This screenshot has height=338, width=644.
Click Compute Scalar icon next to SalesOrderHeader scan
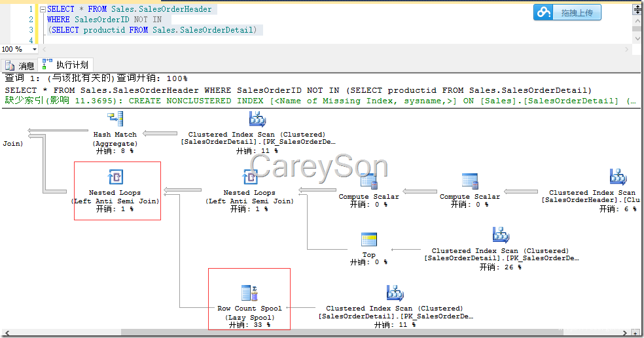(470, 181)
